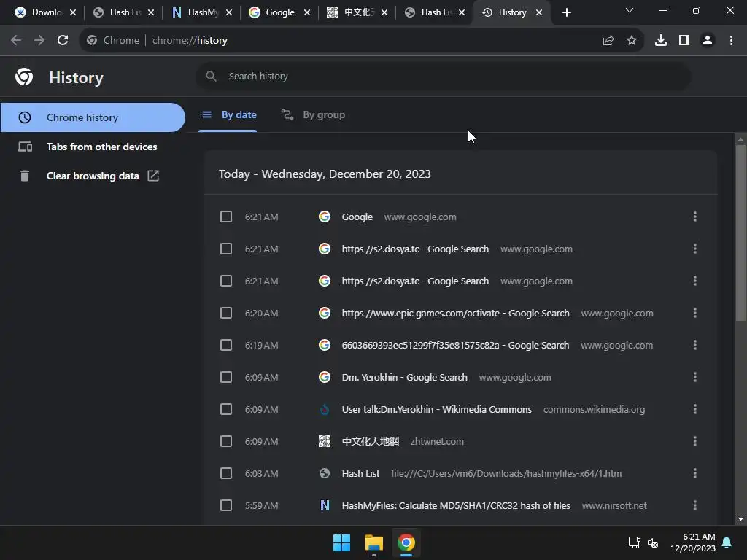
Task: Open Clear browsing data
Action: point(93,176)
